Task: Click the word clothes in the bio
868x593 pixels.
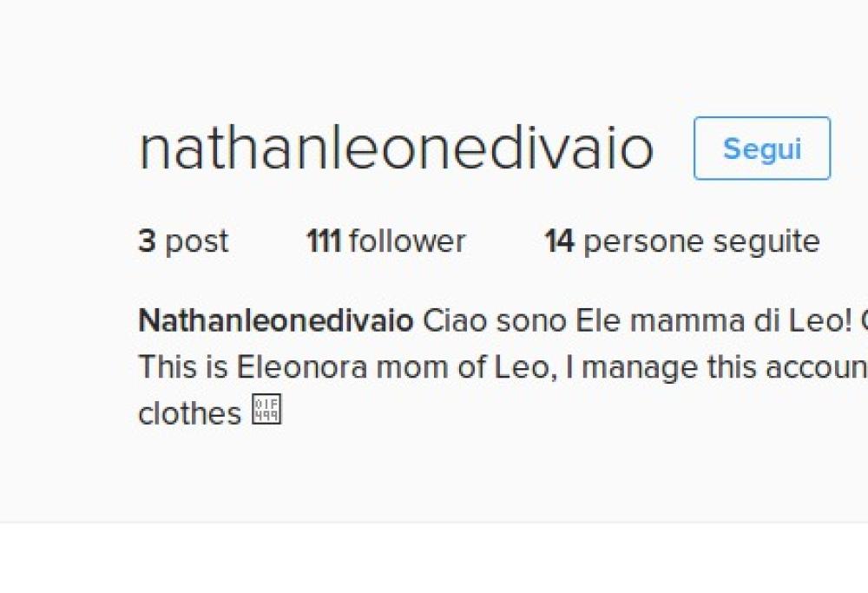Action: pyautogui.click(x=189, y=412)
